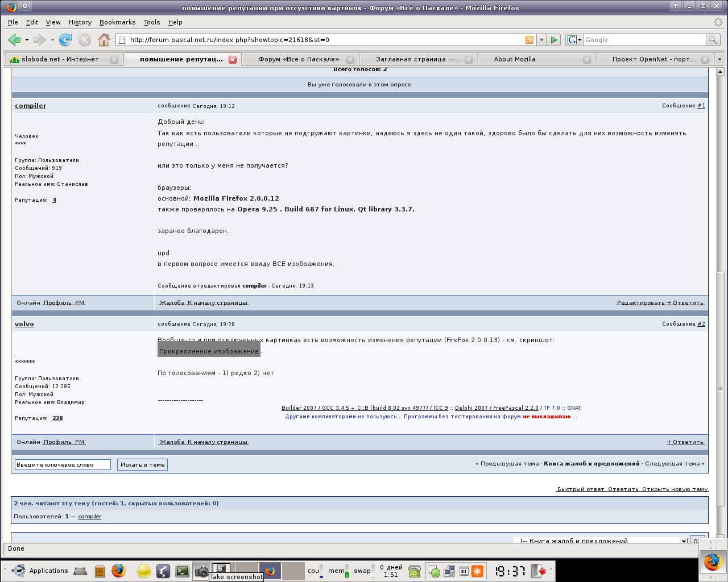
Task: Close the active forum topic tab
Action: (x=233, y=60)
